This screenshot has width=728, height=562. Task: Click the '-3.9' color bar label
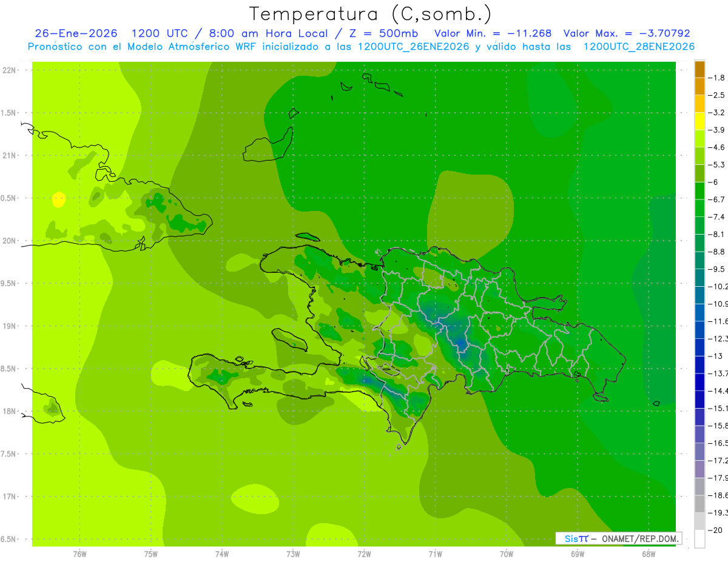(717, 130)
